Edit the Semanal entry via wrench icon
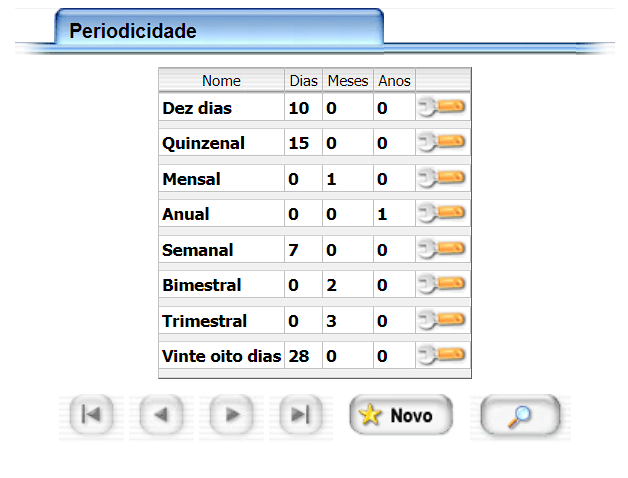This screenshot has width=628, height=478. 442,249
